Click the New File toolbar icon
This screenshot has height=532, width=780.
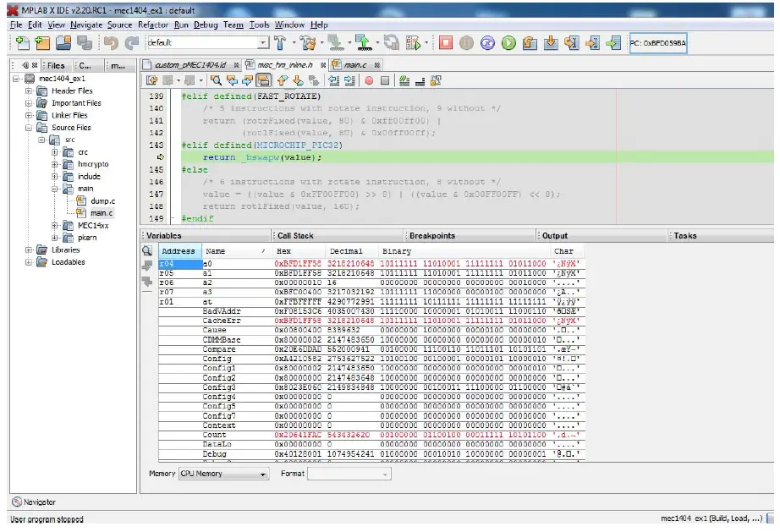23,42
